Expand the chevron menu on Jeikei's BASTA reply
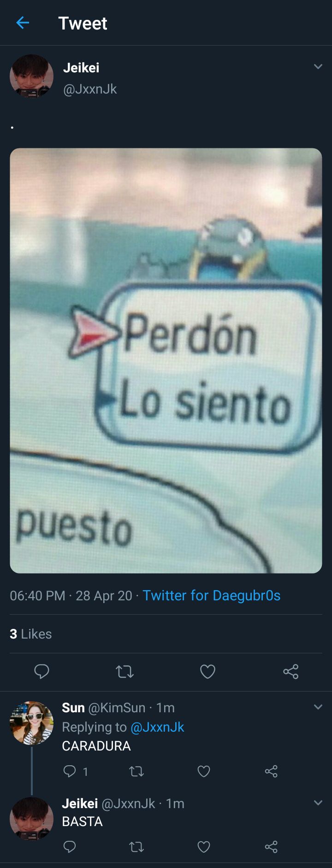 tap(318, 803)
